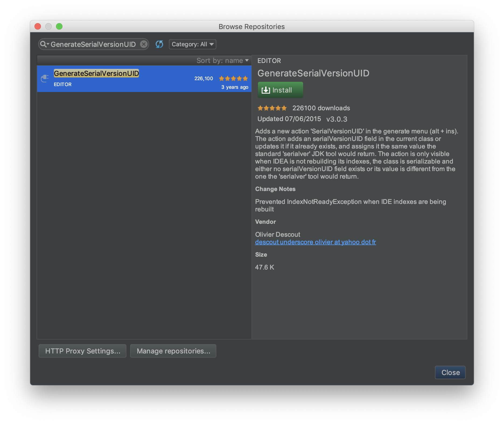The height and width of the screenshot is (425, 504).
Task: Open the search history magnifier dropdown
Action: 44,44
